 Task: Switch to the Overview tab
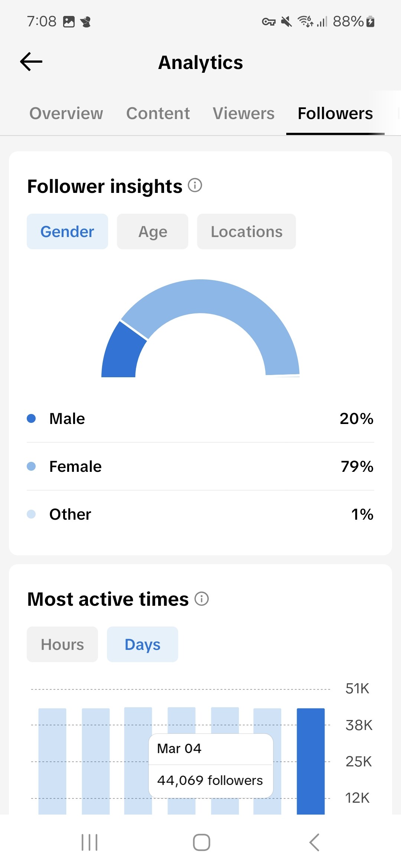[66, 114]
